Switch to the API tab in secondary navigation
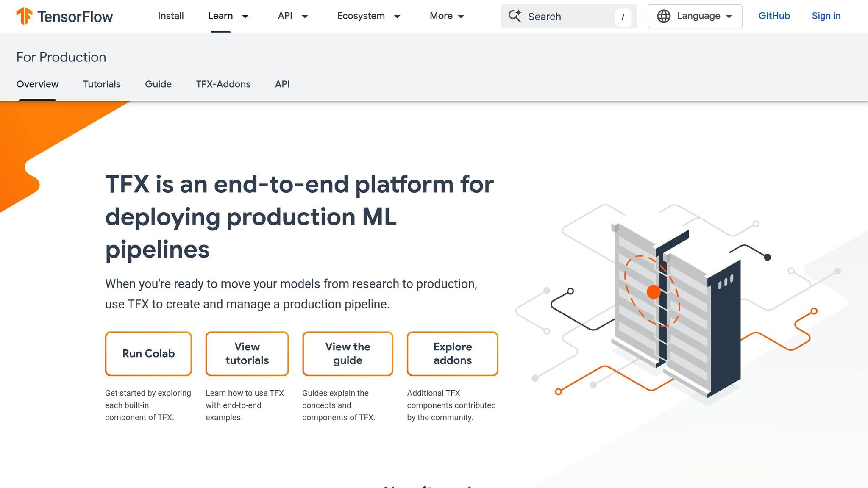Screen dimensions: 868x488 pyautogui.click(x=282, y=84)
